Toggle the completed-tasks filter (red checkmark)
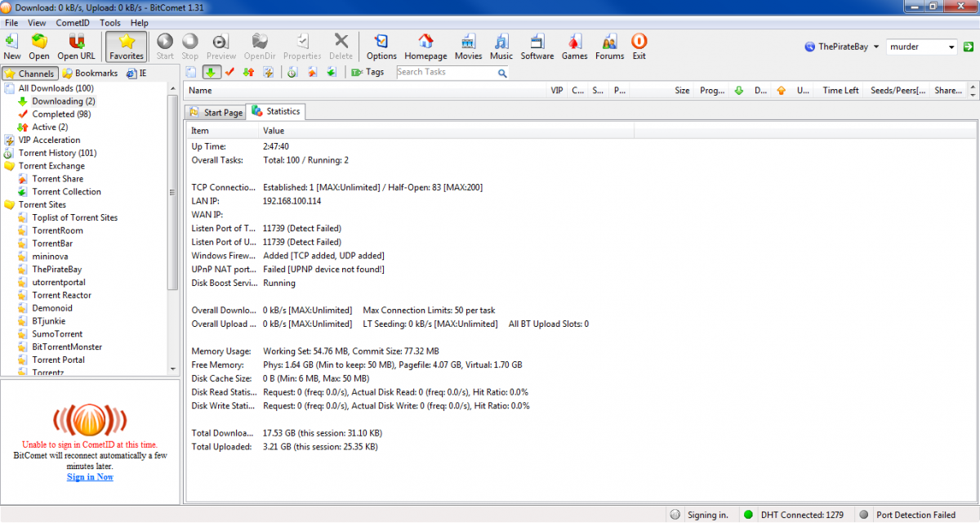980x523 pixels. [229, 72]
